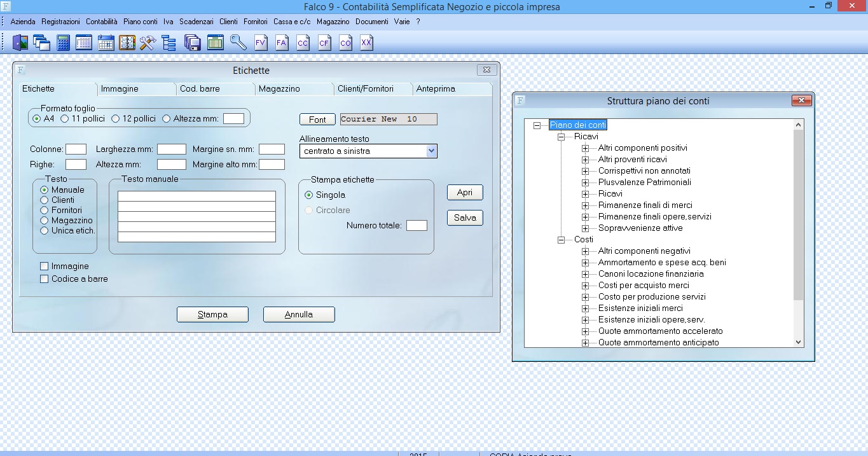Viewport: 868px width, 456px height.
Task: Switch to the Cod. barre tab
Action: tap(215, 89)
